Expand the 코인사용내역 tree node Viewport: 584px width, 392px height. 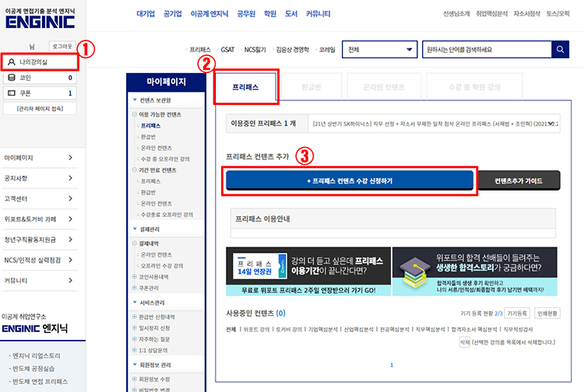click(x=134, y=276)
